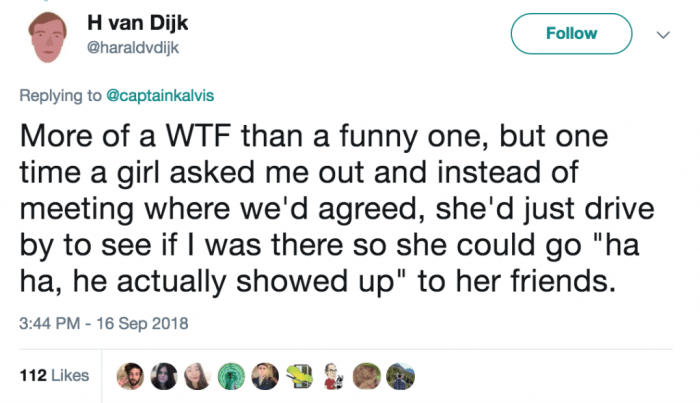View the 112 Likes list
The width and height of the screenshot is (700, 403).
[54, 376]
